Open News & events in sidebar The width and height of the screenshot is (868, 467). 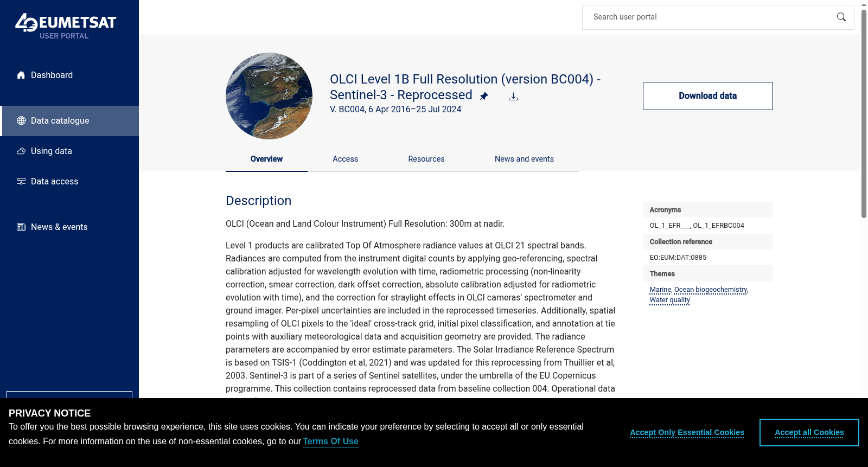coord(69,227)
